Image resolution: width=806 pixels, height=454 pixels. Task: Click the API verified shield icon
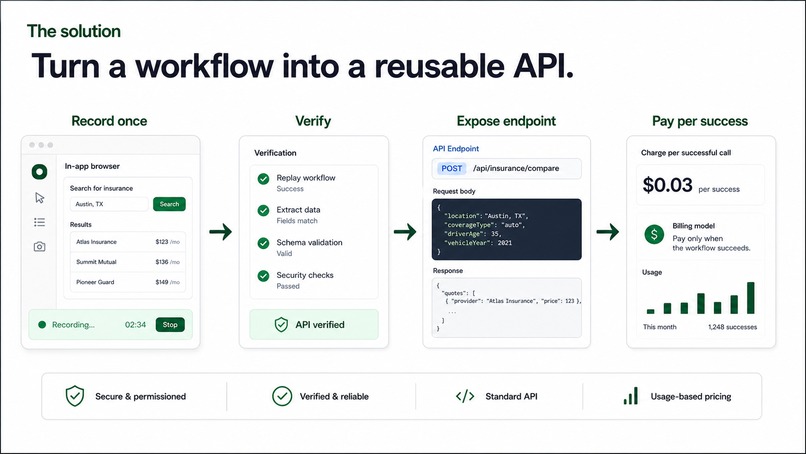pos(281,324)
